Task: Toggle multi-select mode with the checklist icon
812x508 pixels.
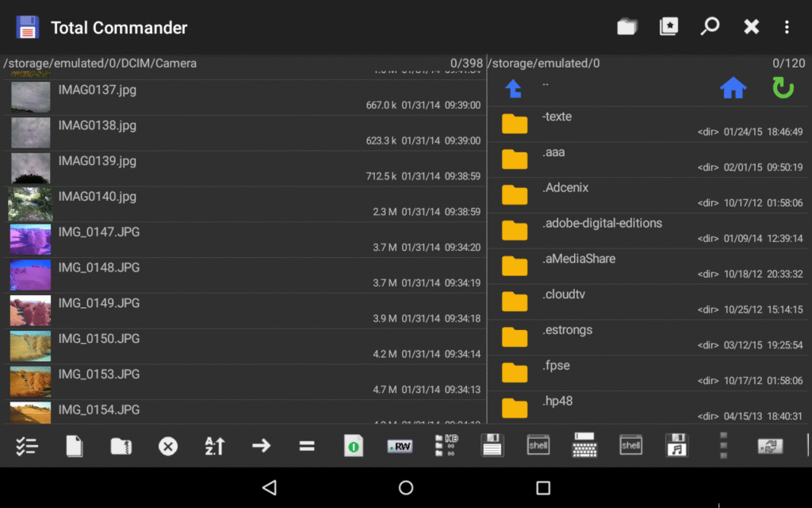Action: (x=27, y=445)
